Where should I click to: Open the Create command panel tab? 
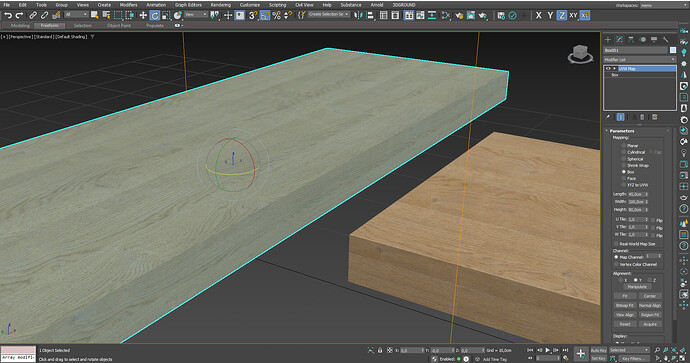pos(608,40)
